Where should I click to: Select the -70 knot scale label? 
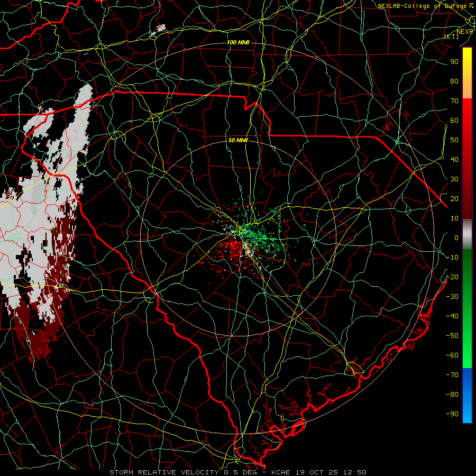click(452, 375)
